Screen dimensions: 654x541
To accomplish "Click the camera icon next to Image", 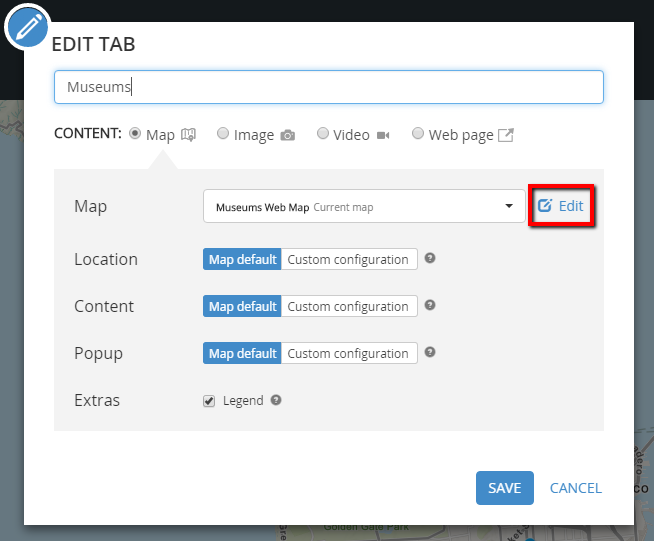I will tap(287, 135).
